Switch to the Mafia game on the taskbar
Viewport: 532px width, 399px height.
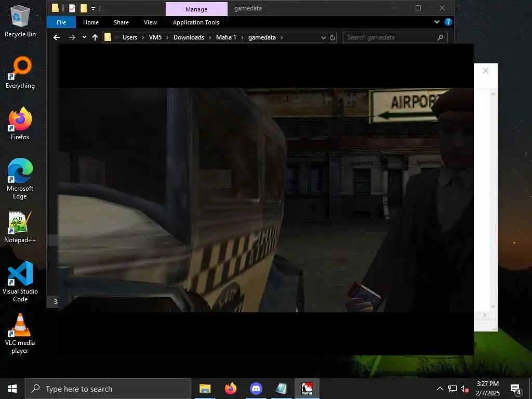307,389
